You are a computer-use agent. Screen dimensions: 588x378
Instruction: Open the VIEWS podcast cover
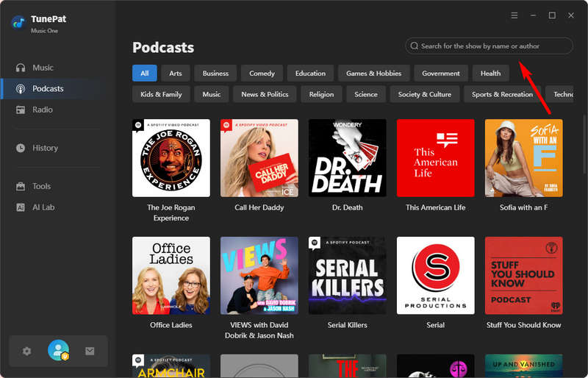coord(259,276)
